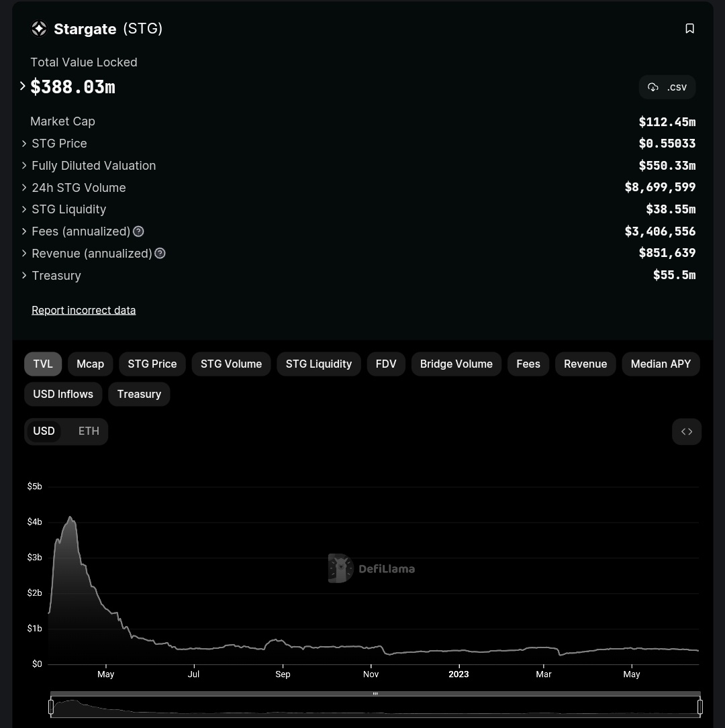Click the 24h STG Volume value $8,699,599
Screen dimensions: 725x728
(660, 187)
